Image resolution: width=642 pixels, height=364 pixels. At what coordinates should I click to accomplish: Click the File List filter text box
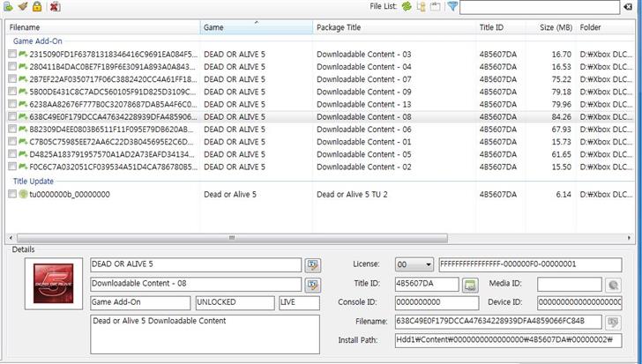coord(540,6)
